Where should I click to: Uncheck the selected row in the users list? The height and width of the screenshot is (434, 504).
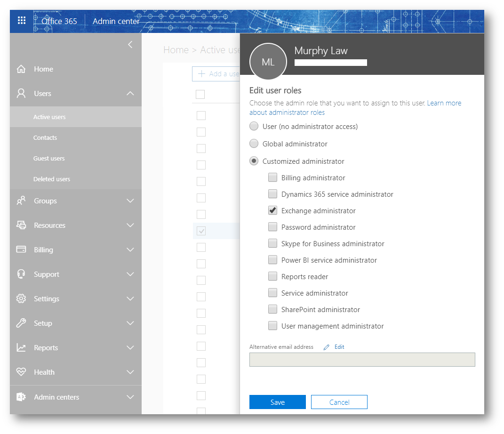pyautogui.click(x=201, y=231)
